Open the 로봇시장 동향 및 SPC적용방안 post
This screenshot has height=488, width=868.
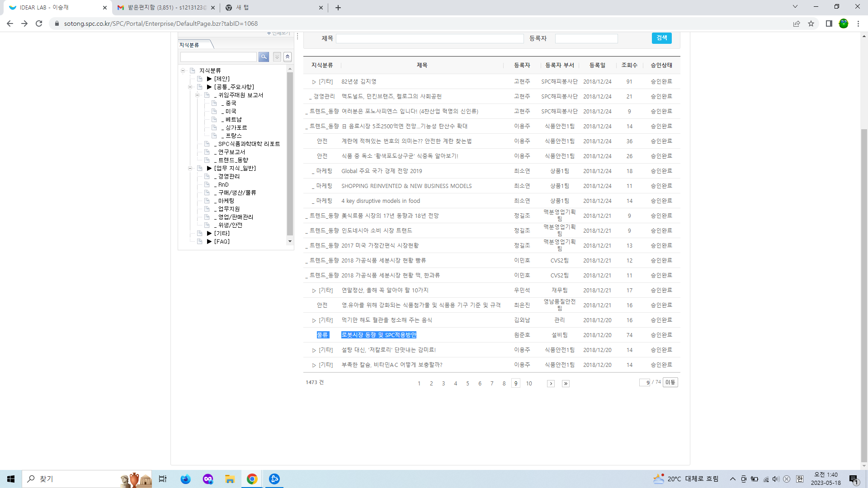378,335
